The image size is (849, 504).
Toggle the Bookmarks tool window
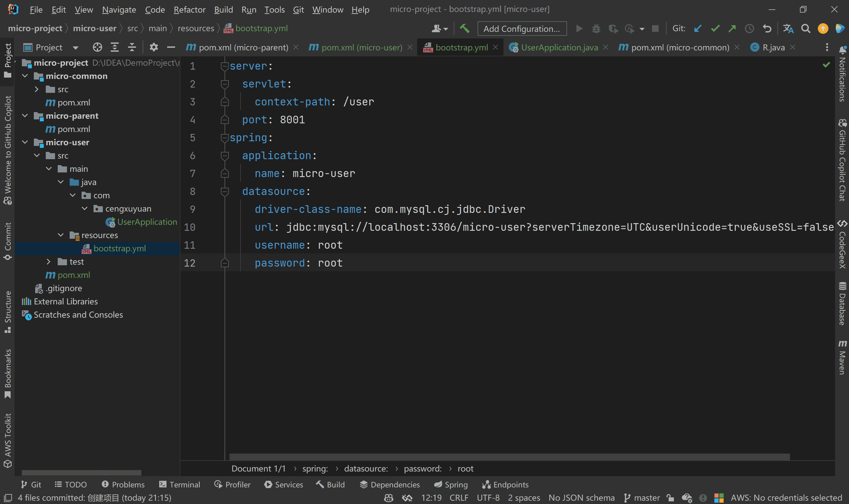pos(8,374)
